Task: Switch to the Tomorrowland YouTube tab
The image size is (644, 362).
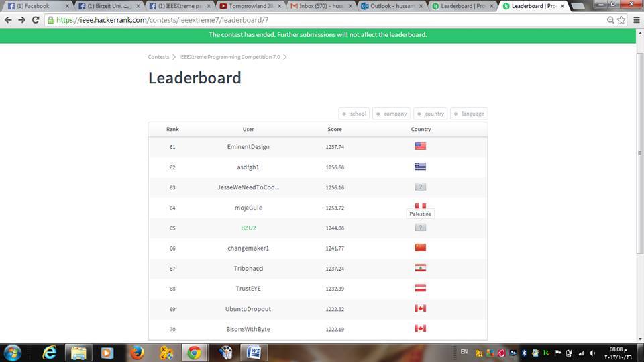Action: [248, 6]
